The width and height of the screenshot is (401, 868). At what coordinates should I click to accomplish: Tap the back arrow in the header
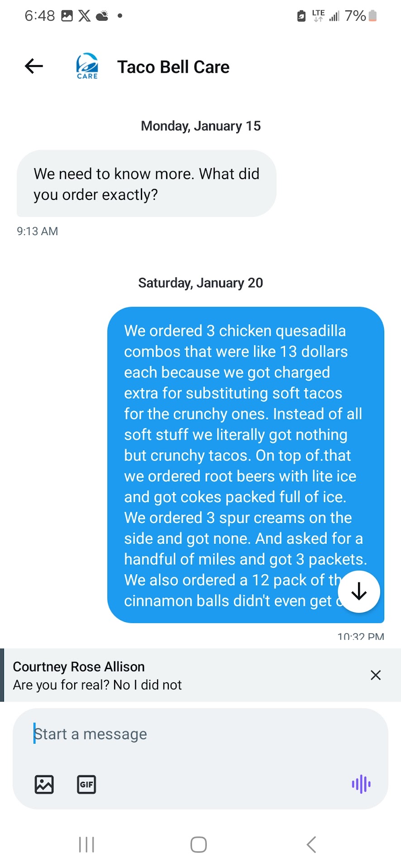34,66
